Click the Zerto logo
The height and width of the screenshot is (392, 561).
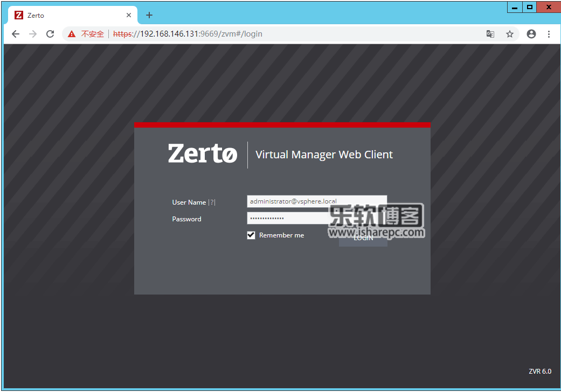[203, 153]
